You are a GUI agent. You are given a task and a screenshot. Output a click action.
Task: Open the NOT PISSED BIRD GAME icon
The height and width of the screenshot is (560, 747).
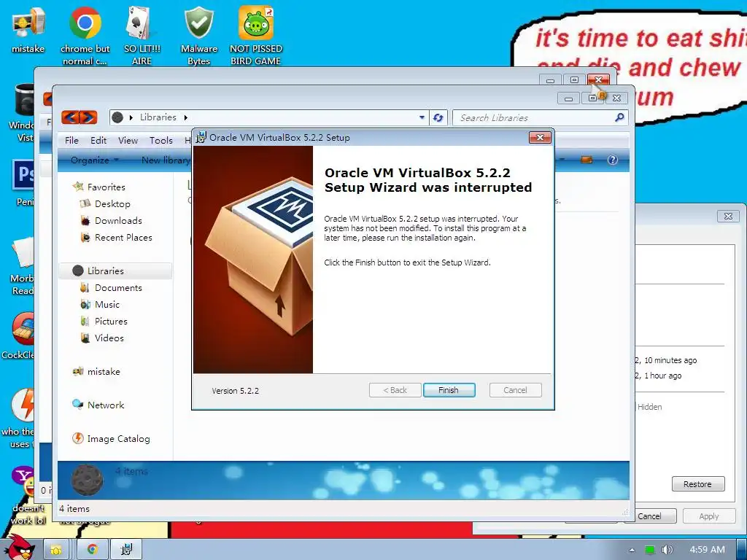[x=256, y=36]
